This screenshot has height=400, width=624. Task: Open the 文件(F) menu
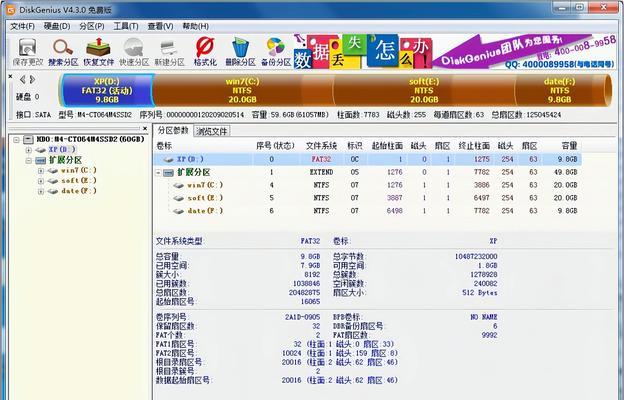pyautogui.click(x=22, y=26)
